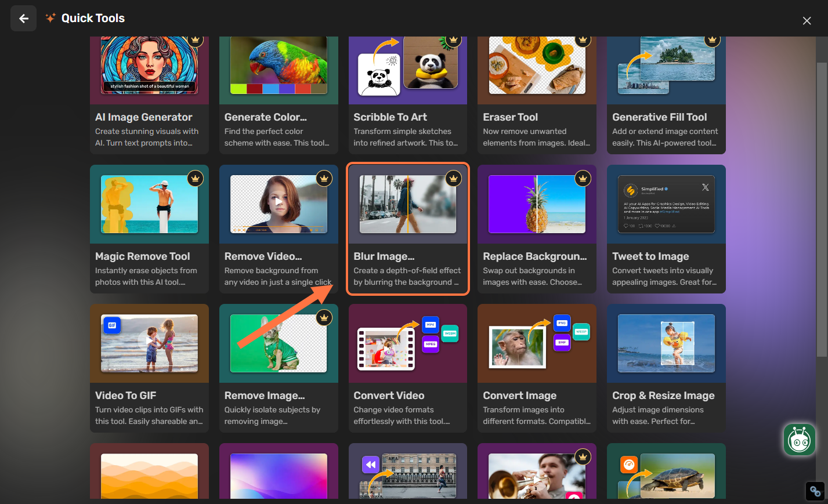828x504 pixels.
Task: Click the parrot color palette thumbnail
Action: pos(279,65)
